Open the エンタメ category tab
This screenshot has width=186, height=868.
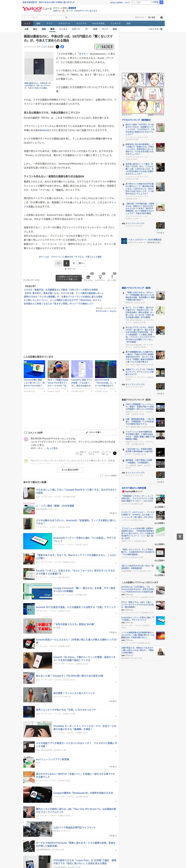(x=63, y=29)
